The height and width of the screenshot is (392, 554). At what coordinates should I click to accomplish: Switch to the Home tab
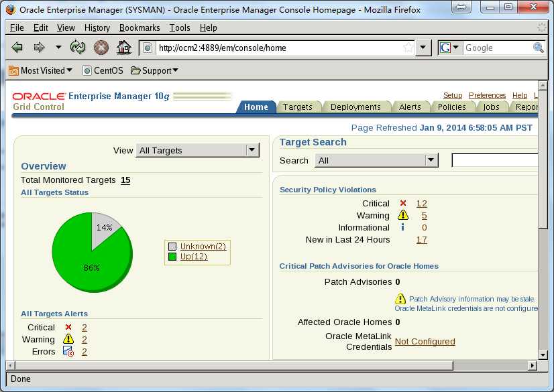256,107
